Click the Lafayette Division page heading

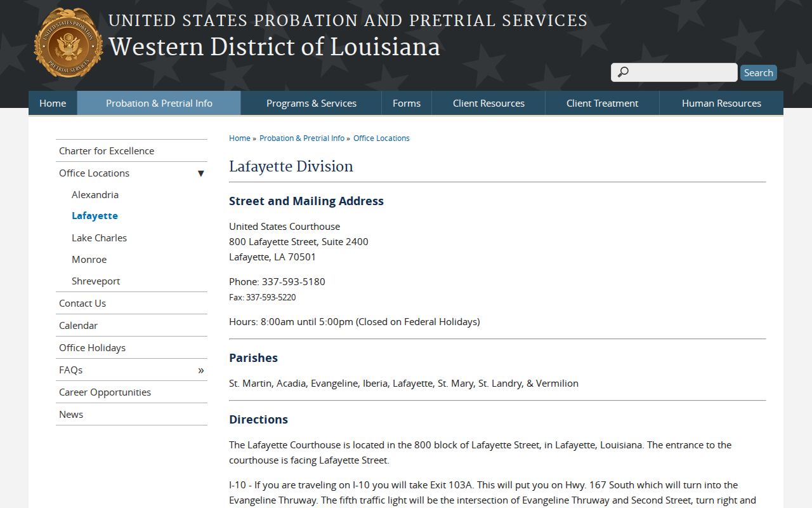pyautogui.click(x=291, y=166)
